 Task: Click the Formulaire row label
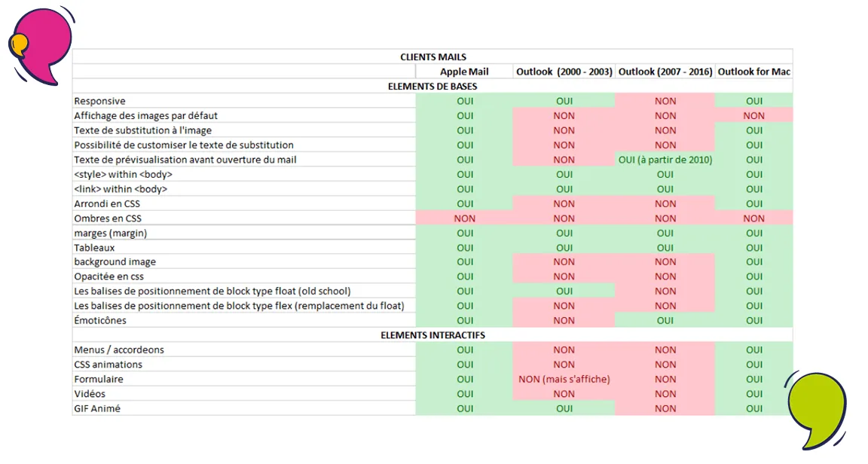point(99,380)
